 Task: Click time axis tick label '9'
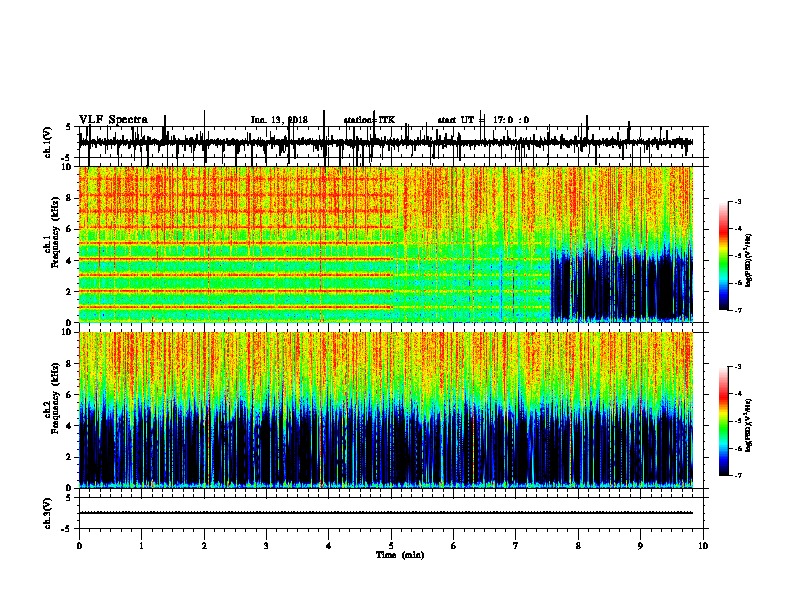point(640,545)
